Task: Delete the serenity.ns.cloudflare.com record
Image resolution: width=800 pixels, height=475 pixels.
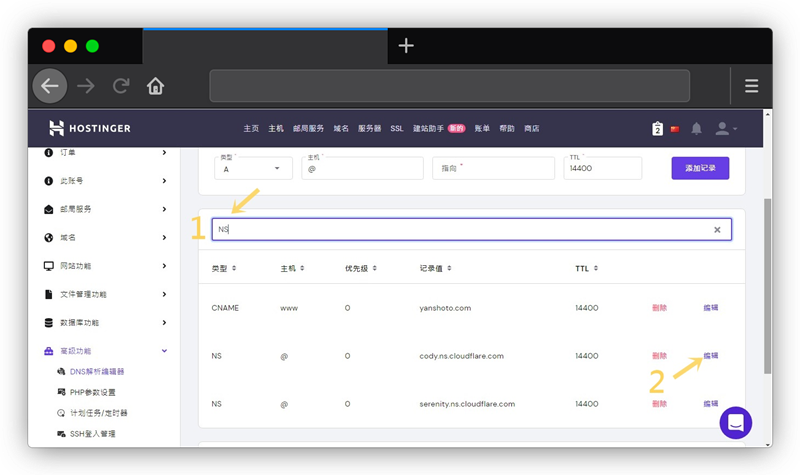Action: (x=659, y=404)
